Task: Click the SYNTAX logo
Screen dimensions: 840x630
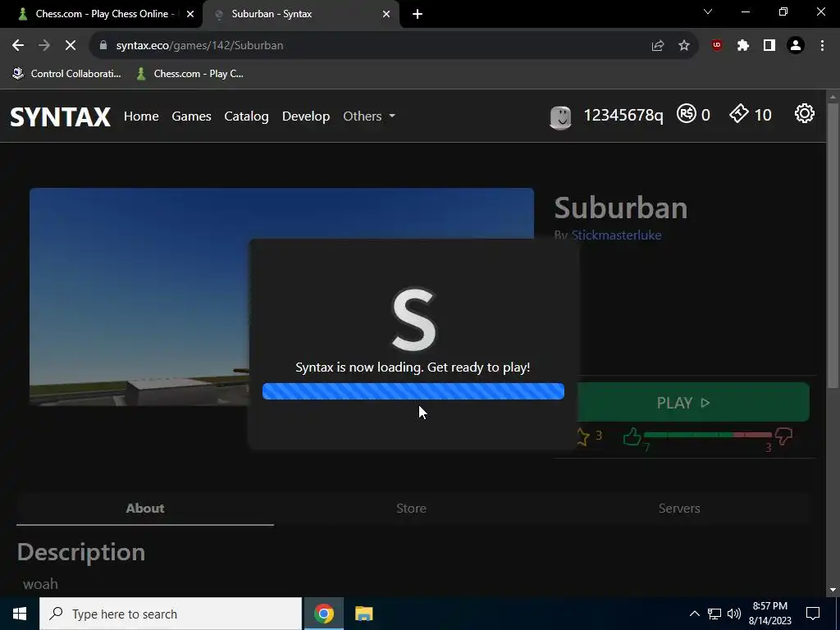Action: (60, 116)
